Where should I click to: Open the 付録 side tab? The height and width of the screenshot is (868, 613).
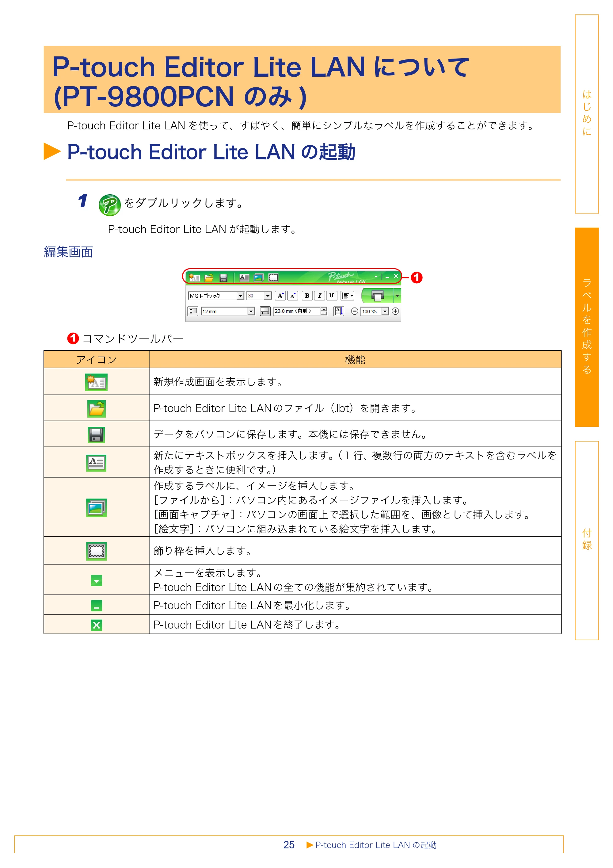pyautogui.click(x=587, y=540)
